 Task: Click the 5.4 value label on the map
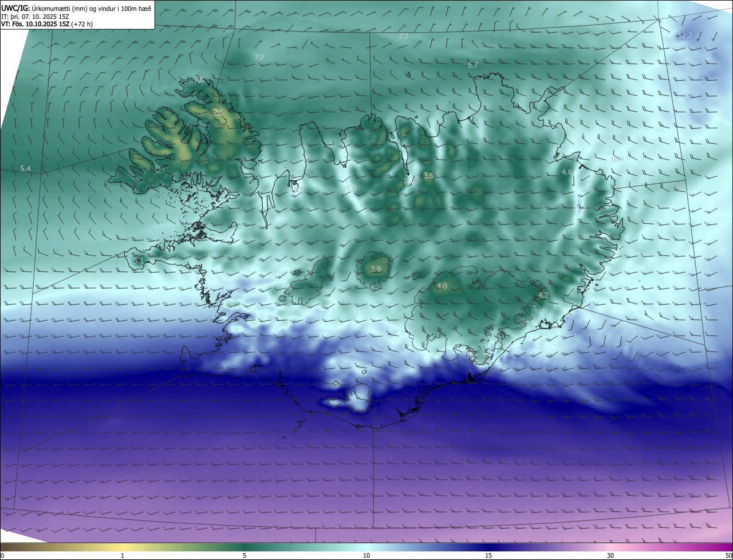coord(25,168)
